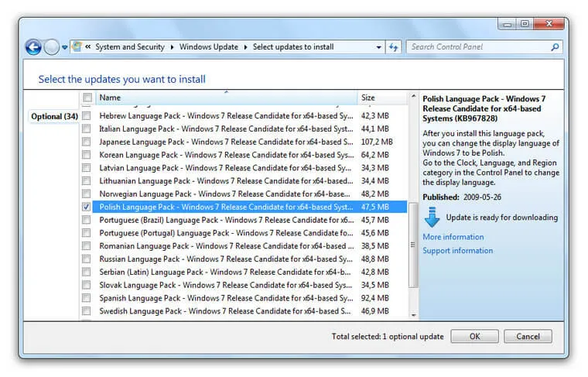Click the Control Panel icon in address bar
Viewport: 588px width, 377px height.
click(x=77, y=47)
